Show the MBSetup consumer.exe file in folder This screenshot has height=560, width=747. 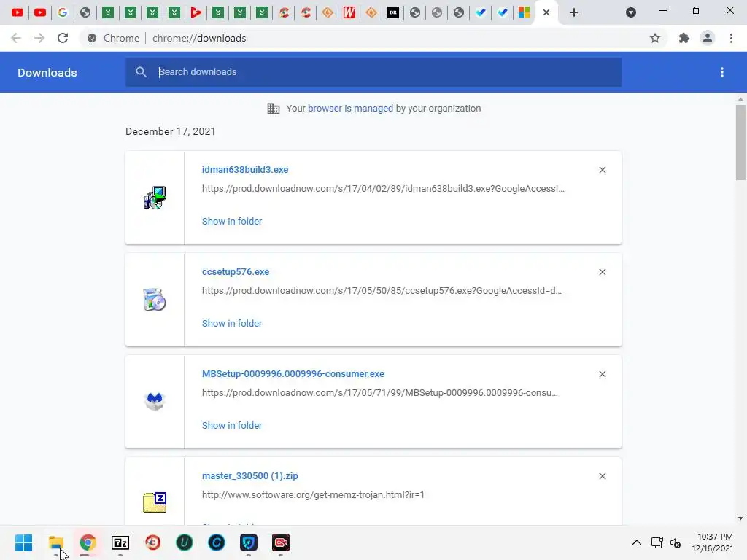coord(232,426)
